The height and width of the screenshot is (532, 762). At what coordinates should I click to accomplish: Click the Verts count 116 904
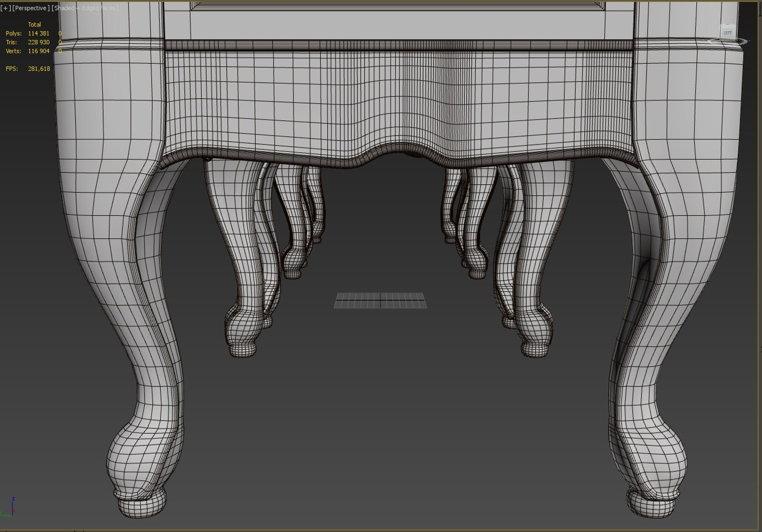[x=38, y=51]
